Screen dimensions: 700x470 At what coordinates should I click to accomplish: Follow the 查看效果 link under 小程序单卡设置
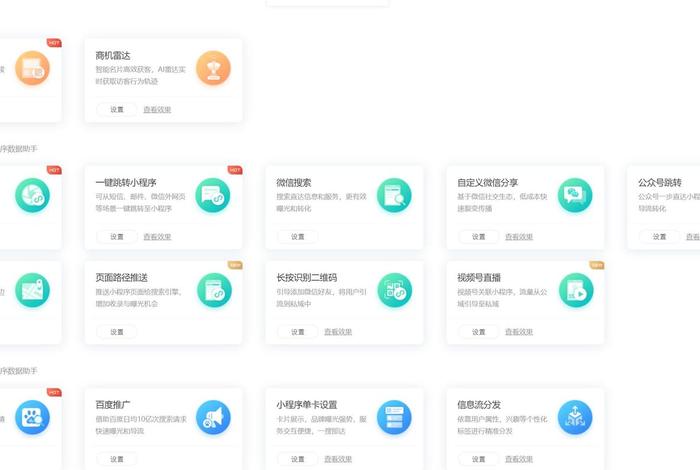tap(338, 459)
